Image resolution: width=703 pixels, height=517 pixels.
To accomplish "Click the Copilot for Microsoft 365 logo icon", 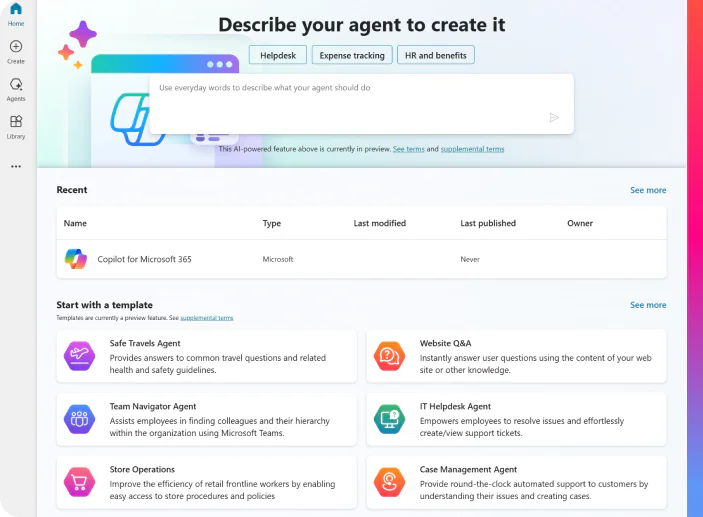I will point(76,259).
